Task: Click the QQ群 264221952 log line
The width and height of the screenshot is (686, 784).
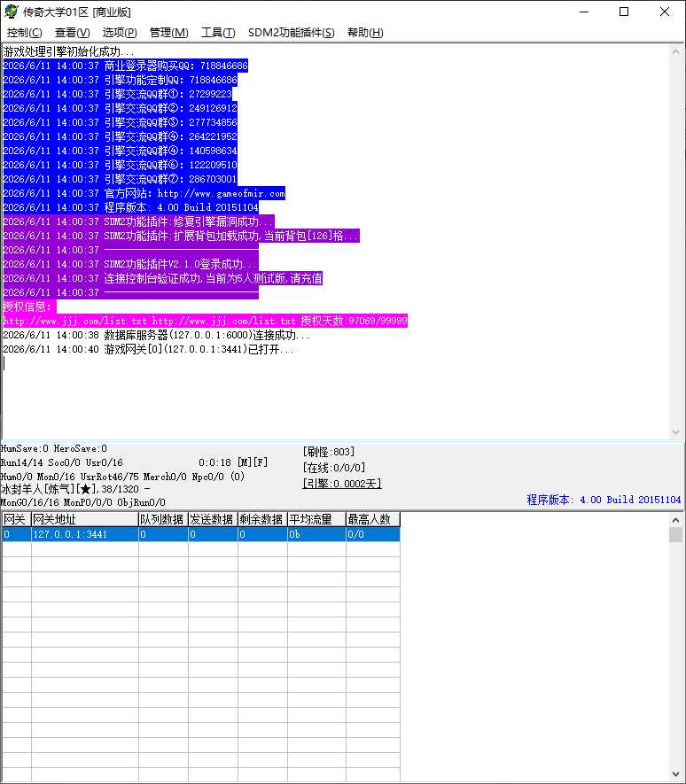Action: pos(120,136)
